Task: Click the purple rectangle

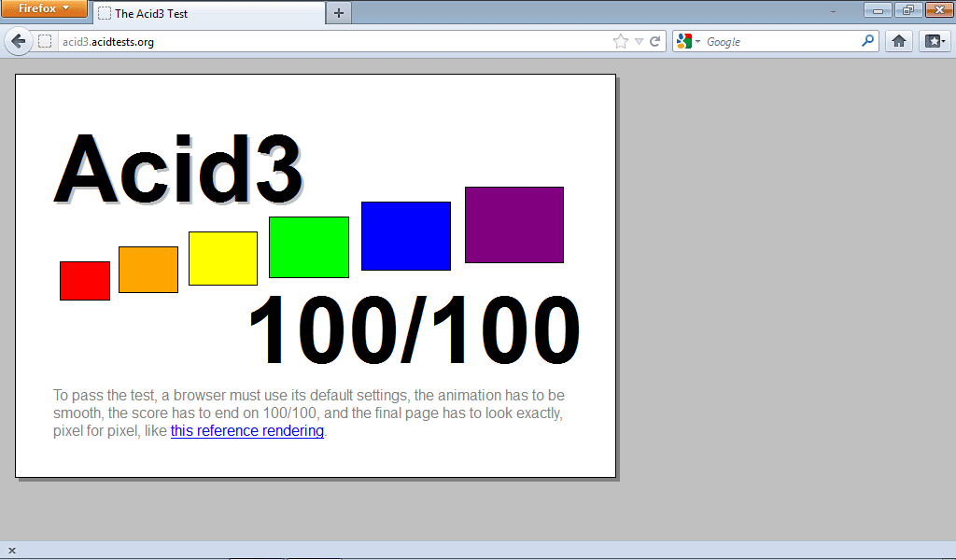Action: [514, 225]
